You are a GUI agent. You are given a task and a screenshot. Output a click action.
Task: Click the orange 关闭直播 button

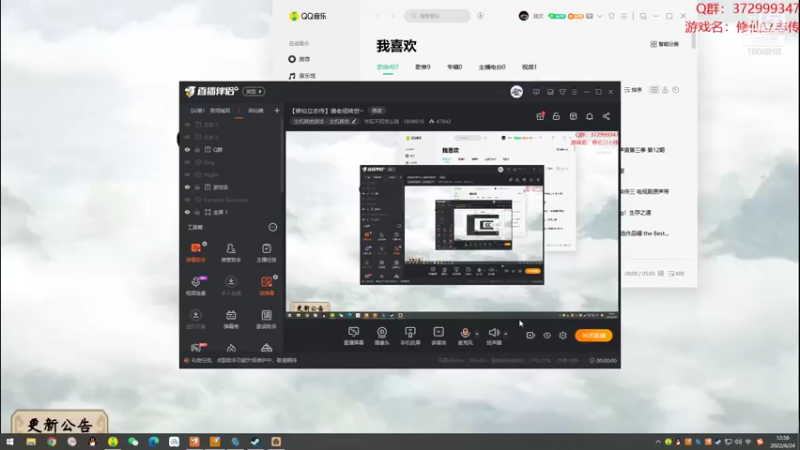click(593, 335)
